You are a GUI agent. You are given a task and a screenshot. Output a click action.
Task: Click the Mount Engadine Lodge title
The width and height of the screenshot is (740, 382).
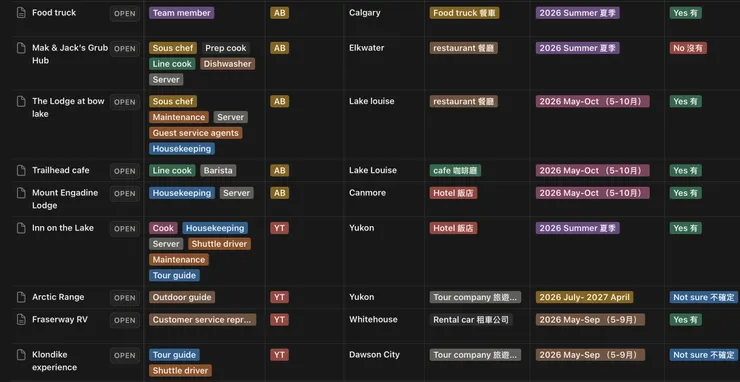pyautogui.click(x=65, y=199)
